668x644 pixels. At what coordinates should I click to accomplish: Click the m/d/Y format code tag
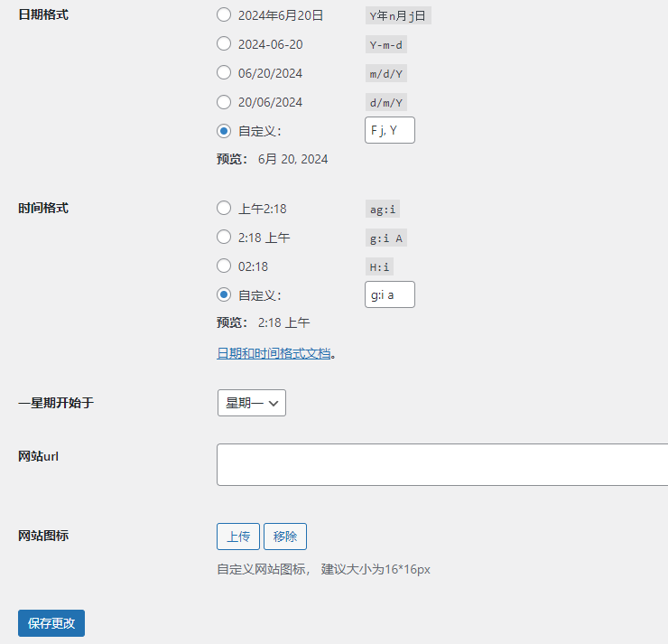pyautogui.click(x=385, y=73)
